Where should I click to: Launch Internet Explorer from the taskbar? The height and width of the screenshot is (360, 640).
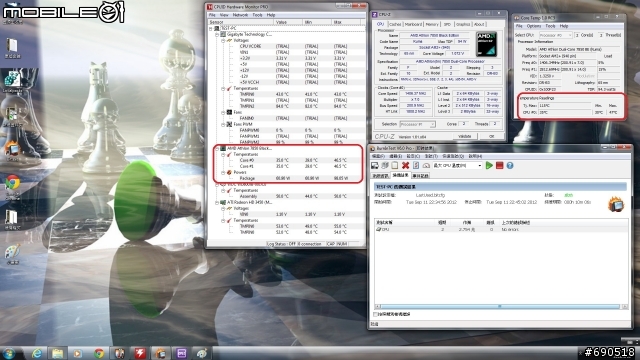36,353
